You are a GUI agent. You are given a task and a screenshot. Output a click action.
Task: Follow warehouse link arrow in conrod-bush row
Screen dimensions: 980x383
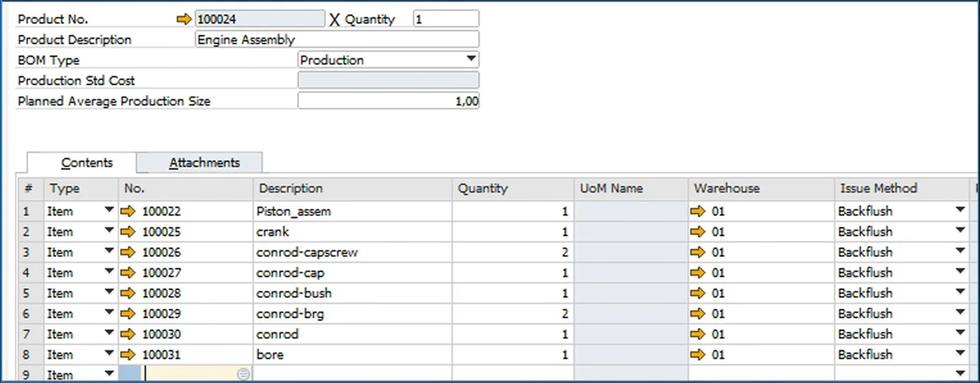(698, 293)
